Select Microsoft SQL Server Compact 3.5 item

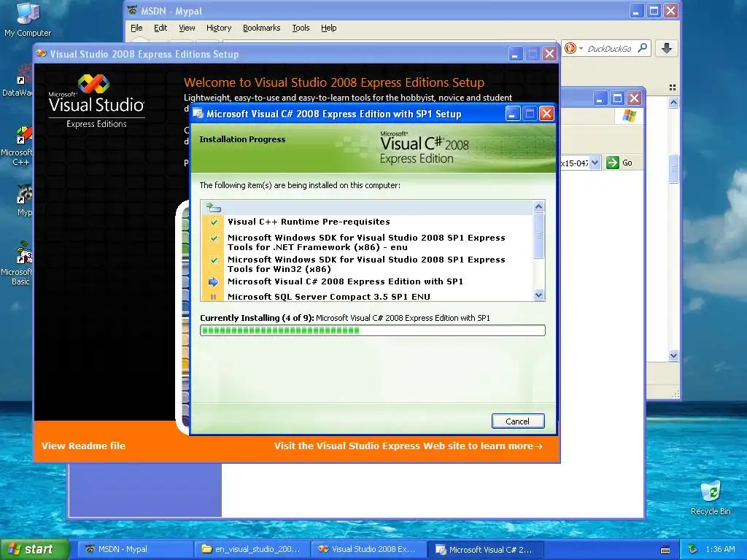tap(329, 297)
